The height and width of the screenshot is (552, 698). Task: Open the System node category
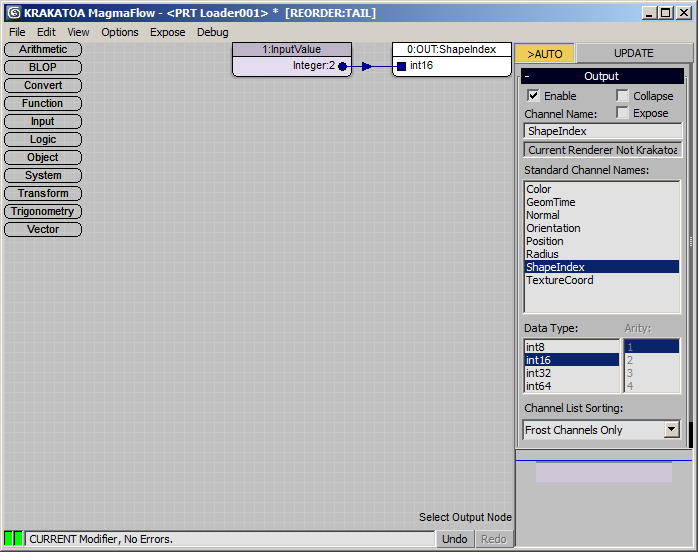tap(43, 175)
